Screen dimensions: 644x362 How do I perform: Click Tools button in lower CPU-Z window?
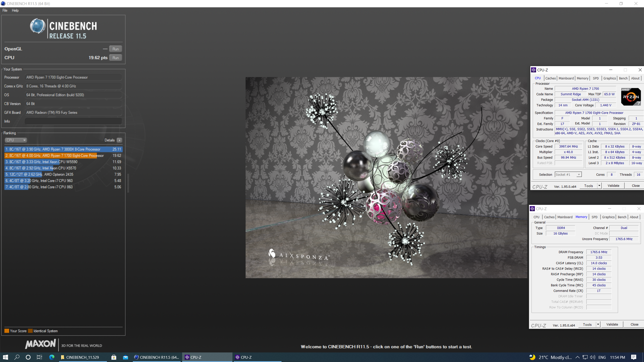pyautogui.click(x=587, y=324)
